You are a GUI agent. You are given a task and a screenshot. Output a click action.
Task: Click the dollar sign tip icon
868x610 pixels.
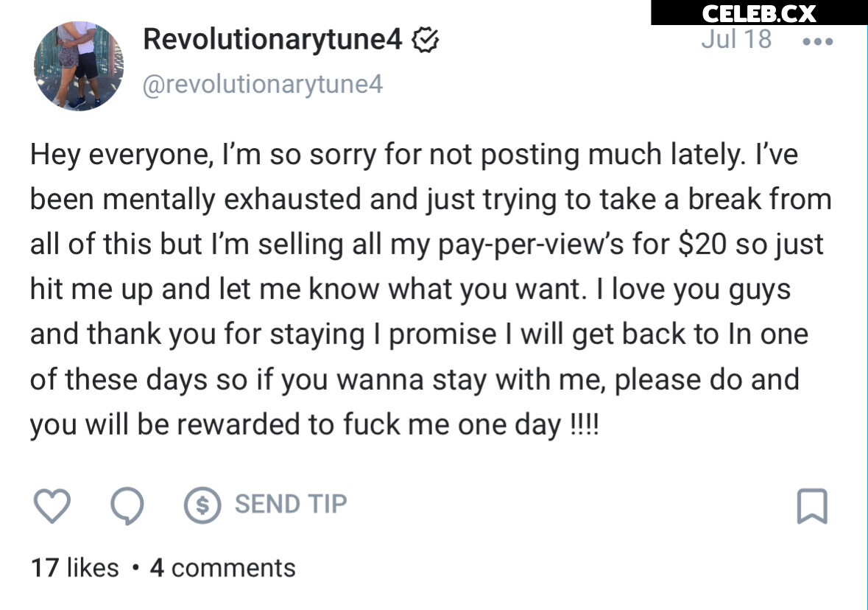pos(203,505)
